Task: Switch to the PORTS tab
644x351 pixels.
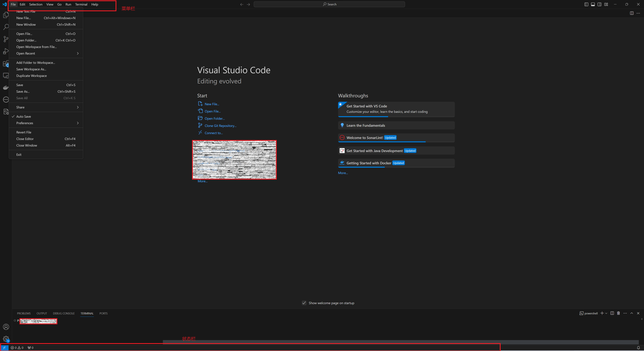Action: [x=103, y=313]
